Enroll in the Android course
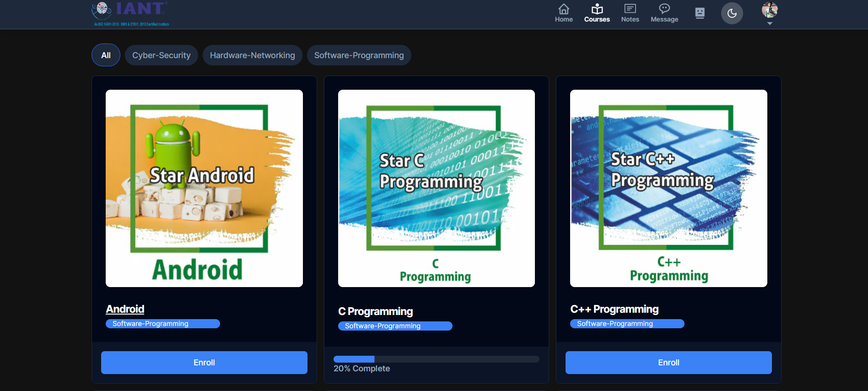Image resolution: width=868 pixels, height=391 pixels. point(204,363)
